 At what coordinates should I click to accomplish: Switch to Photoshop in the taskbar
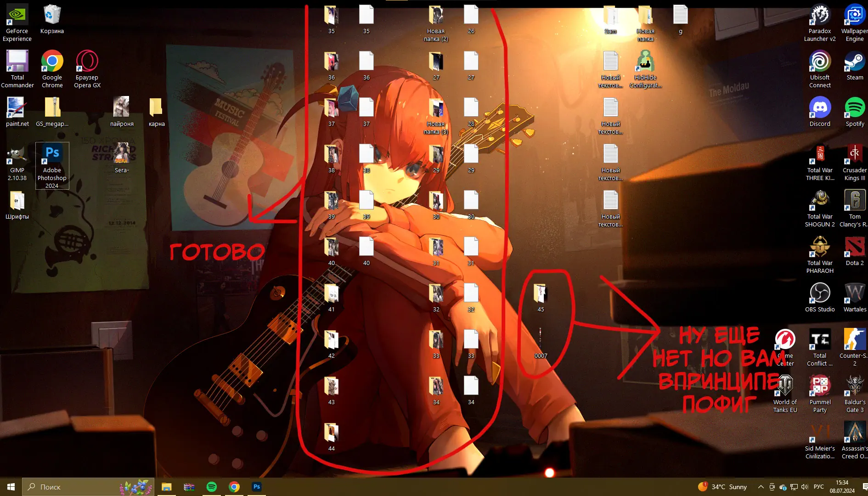[257, 487]
